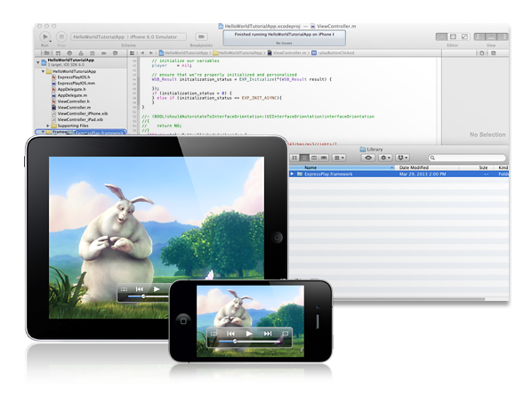Select the iPhone 6.0 Simulator destination
This screenshot has width=532, height=397.
pyautogui.click(x=153, y=36)
